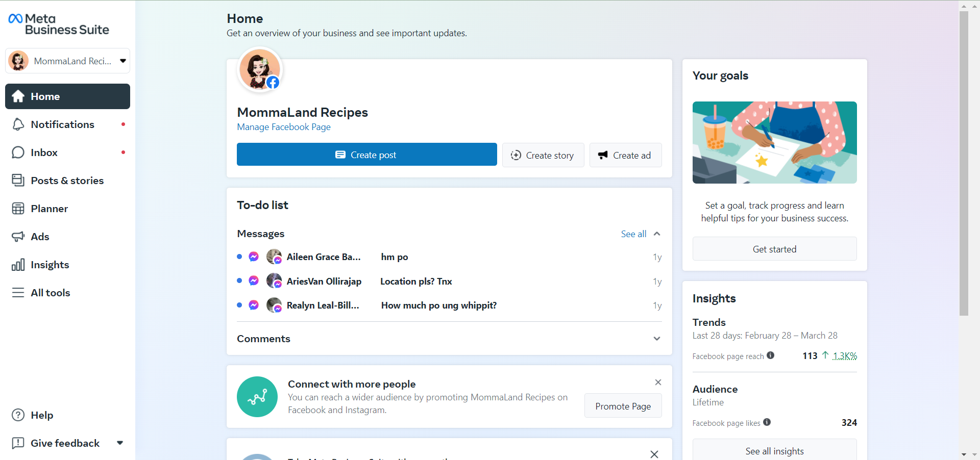Open the All tools menu
The height and width of the screenshot is (460, 980).
click(67, 293)
